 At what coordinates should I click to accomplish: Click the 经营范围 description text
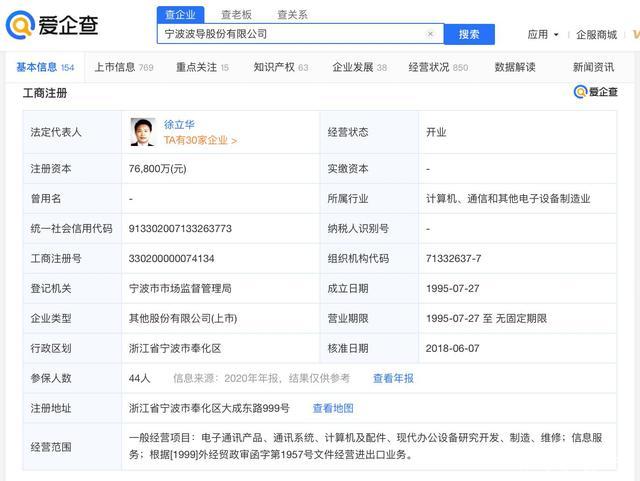pos(365,446)
